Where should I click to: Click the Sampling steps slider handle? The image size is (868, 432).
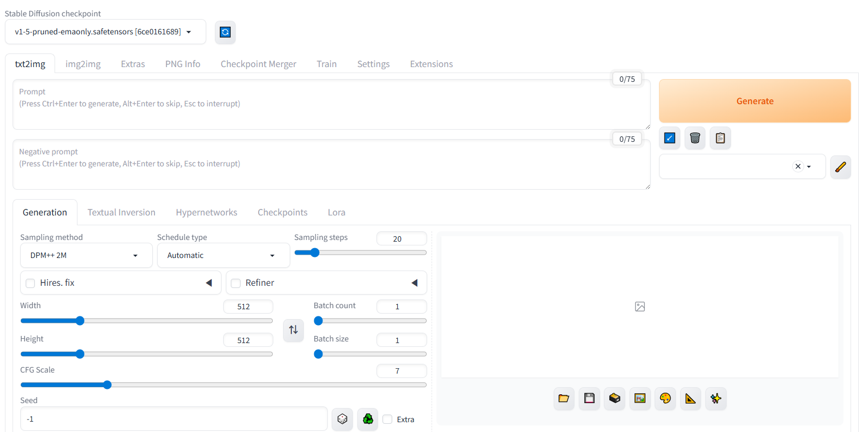(315, 253)
